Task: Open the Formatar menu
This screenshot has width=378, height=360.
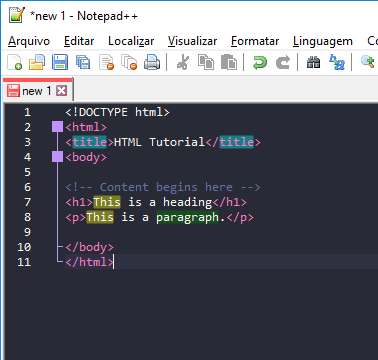Action: click(x=255, y=41)
